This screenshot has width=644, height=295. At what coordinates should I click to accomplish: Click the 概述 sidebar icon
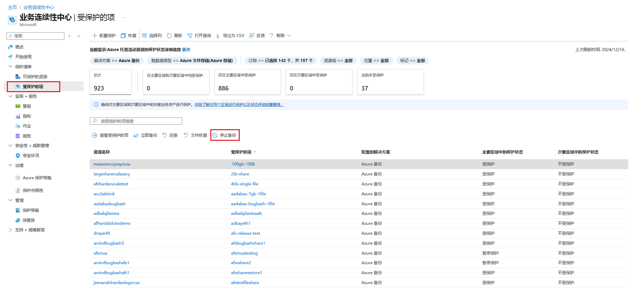[10, 47]
